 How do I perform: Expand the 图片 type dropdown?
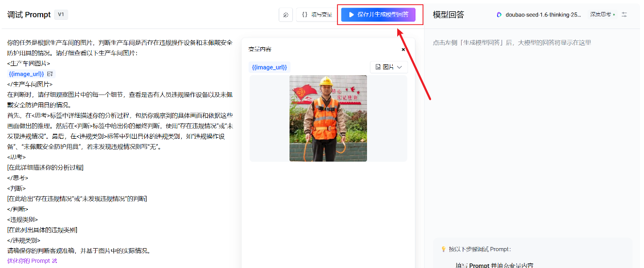(389, 67)
